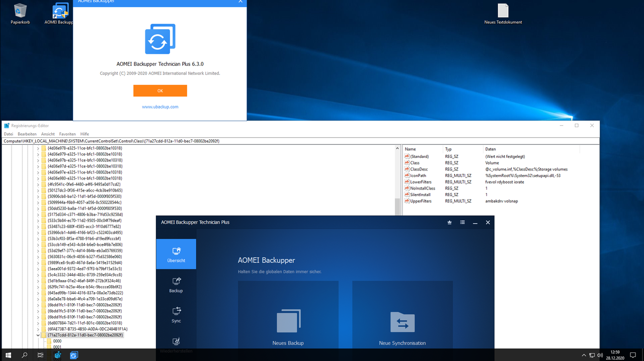This screenshot has height=361, width=644.
Task: Open the notification center icon
Action: pos(634,355)
